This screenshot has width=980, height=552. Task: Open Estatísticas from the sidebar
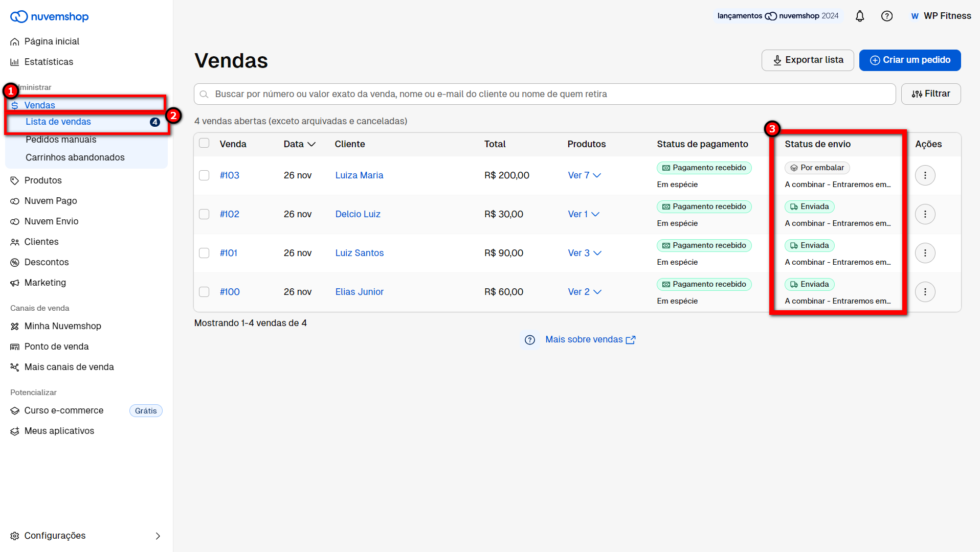click(x=49, y=62)
